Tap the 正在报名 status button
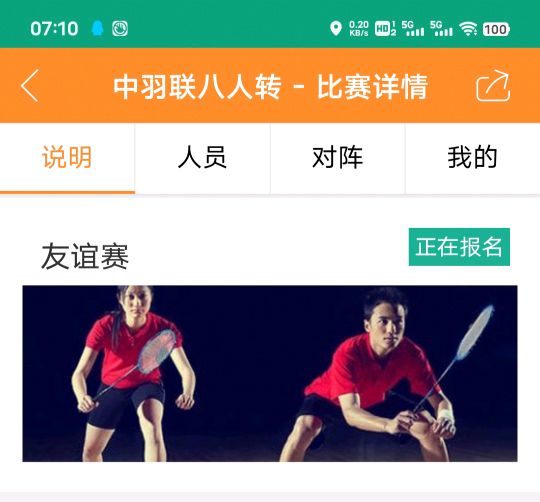This screenshot has height=502, width=540. pyautogui.click(x=459, y=247)
